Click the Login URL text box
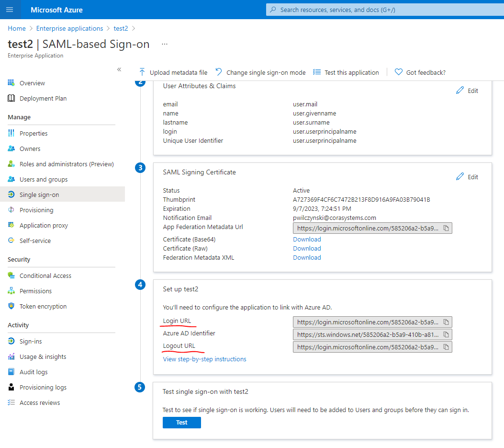The image size is (504, 448). click(x=372, y=322)
